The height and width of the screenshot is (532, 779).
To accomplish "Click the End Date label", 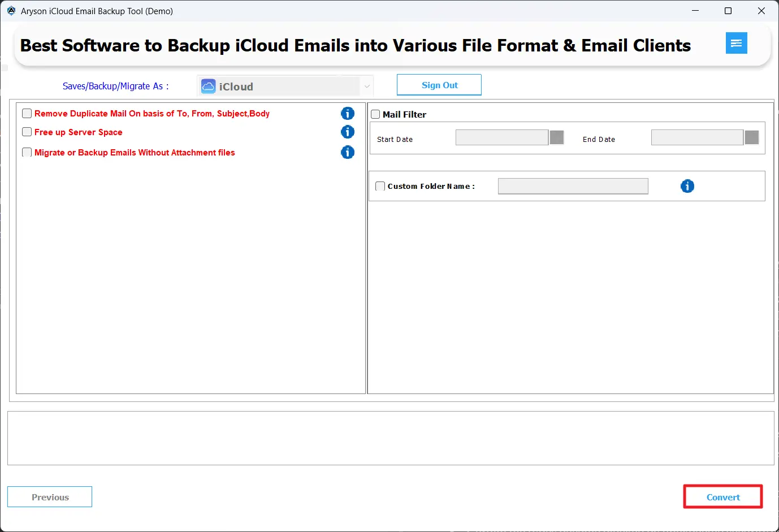I will tap(599, 139).
